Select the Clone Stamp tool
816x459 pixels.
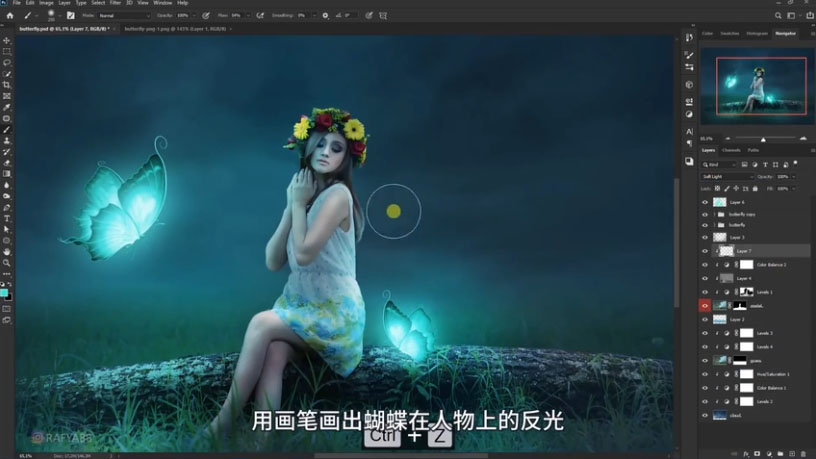[x=7, y=141]
